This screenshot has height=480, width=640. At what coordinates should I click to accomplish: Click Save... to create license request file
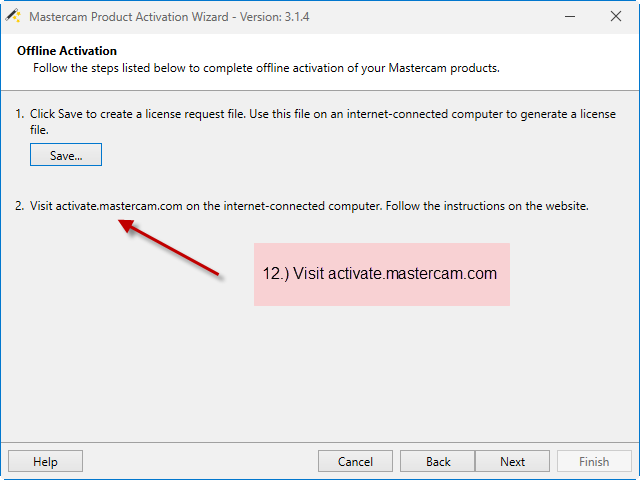(66, 155)
